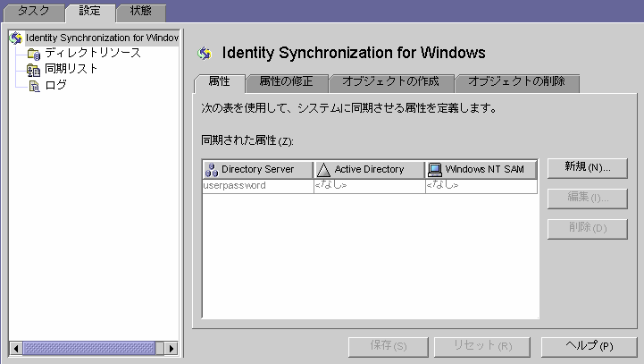Screen dimensions: 644x364
Task: Select <なし> cell under Active Directory
Action: coord(370,186)
